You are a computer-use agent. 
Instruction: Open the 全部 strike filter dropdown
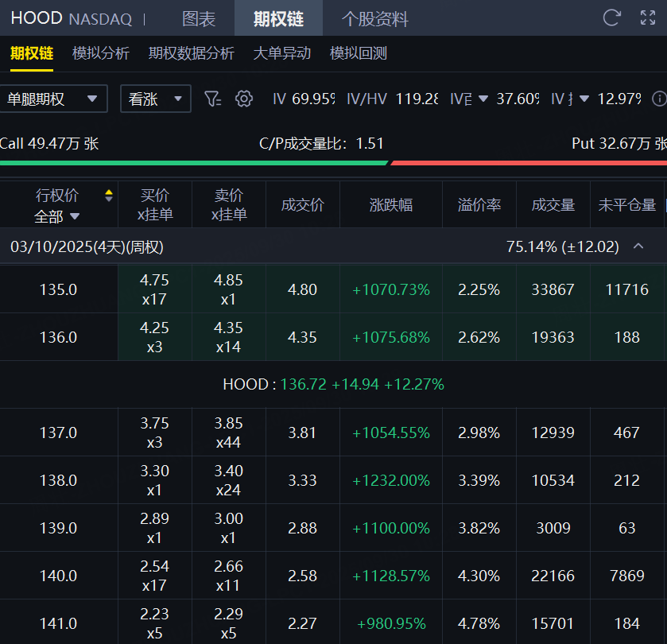tap(57, 216)
